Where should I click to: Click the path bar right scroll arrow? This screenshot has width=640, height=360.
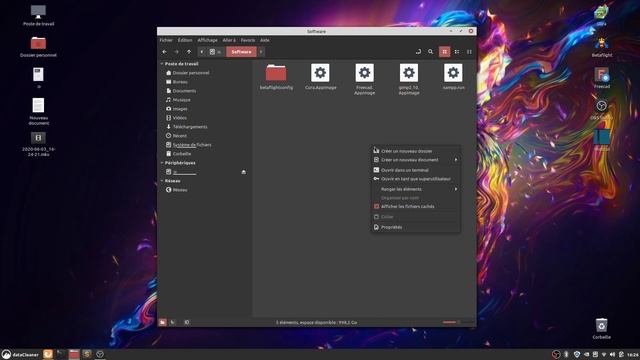pos(261,52)
